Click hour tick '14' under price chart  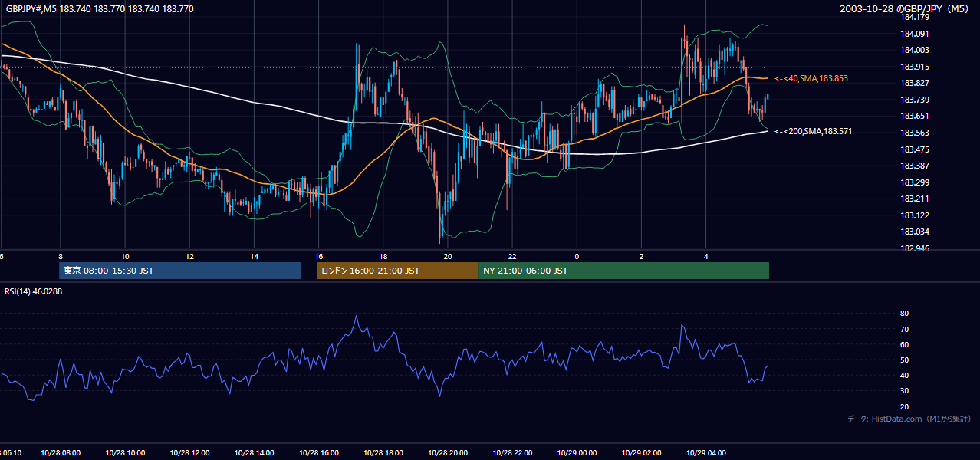[254, 256]
